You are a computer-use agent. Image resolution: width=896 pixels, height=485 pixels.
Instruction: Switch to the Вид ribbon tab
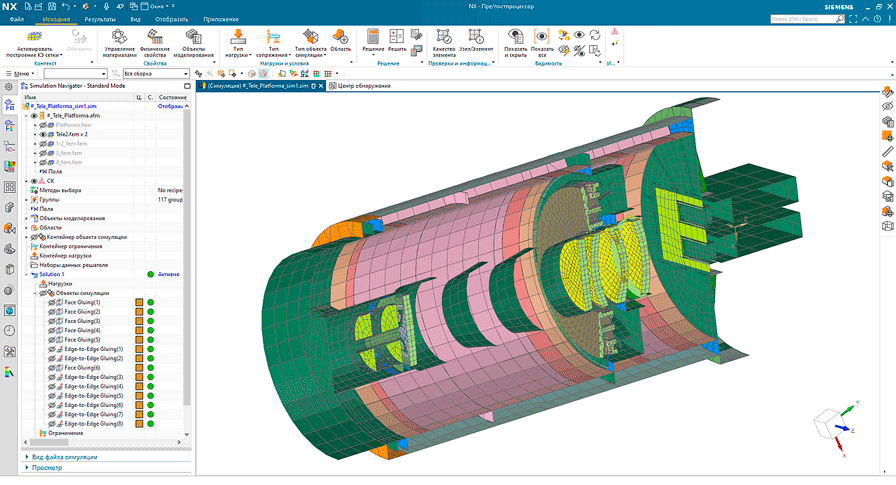point(135,19)
